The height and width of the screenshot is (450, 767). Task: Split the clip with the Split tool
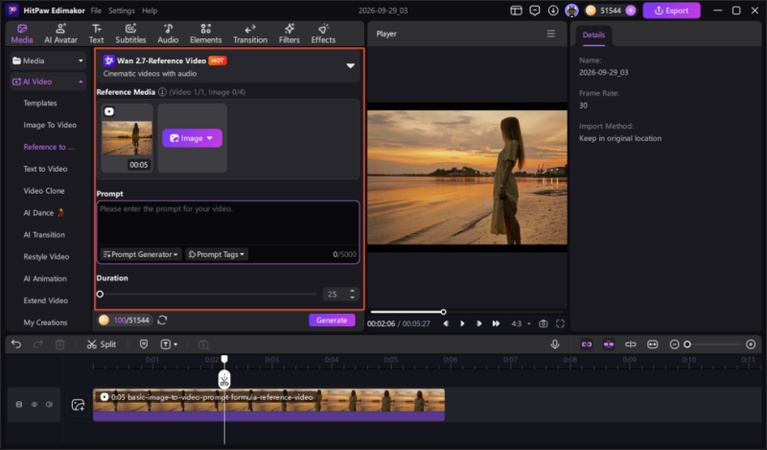(x=101, y=344)
